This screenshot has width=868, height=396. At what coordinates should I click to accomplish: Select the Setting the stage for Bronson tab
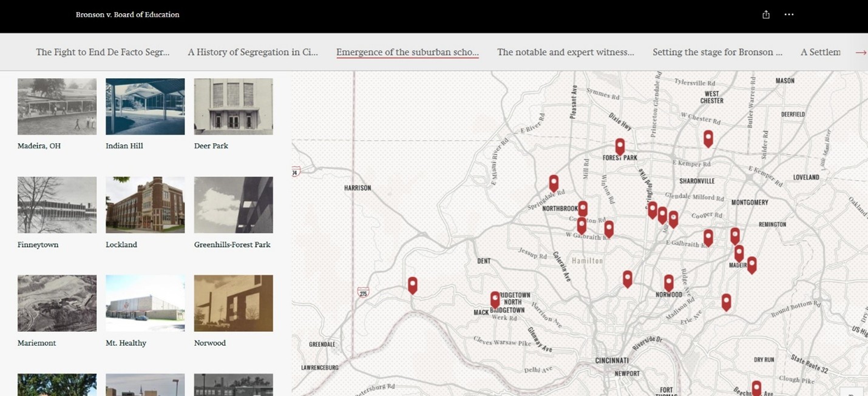717,52
